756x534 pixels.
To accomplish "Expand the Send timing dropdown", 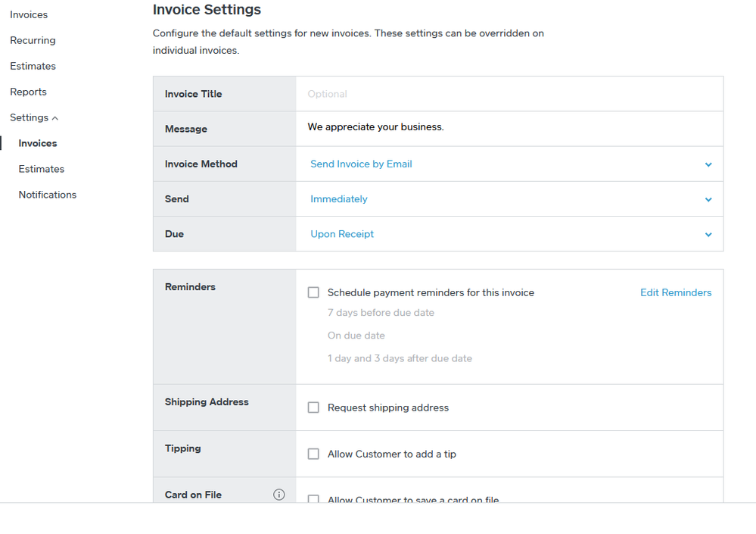I will click(708, 199).
